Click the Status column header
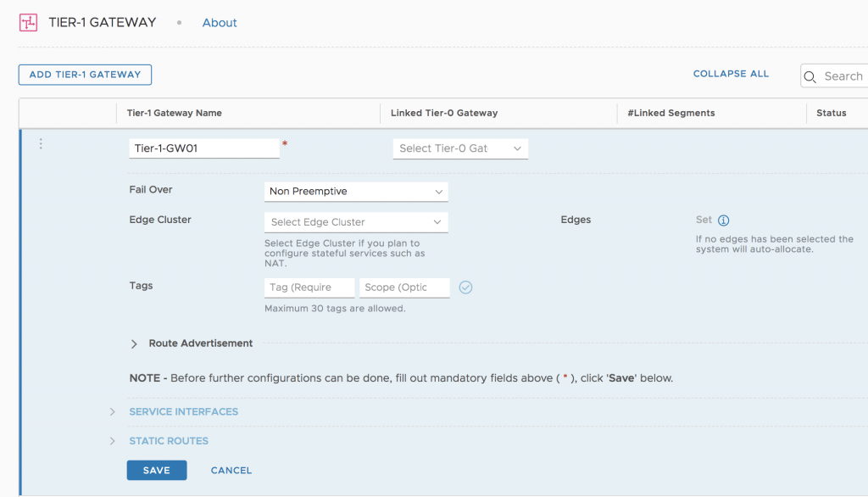Viewport: 868px width, 497px height. pos(831,113)
